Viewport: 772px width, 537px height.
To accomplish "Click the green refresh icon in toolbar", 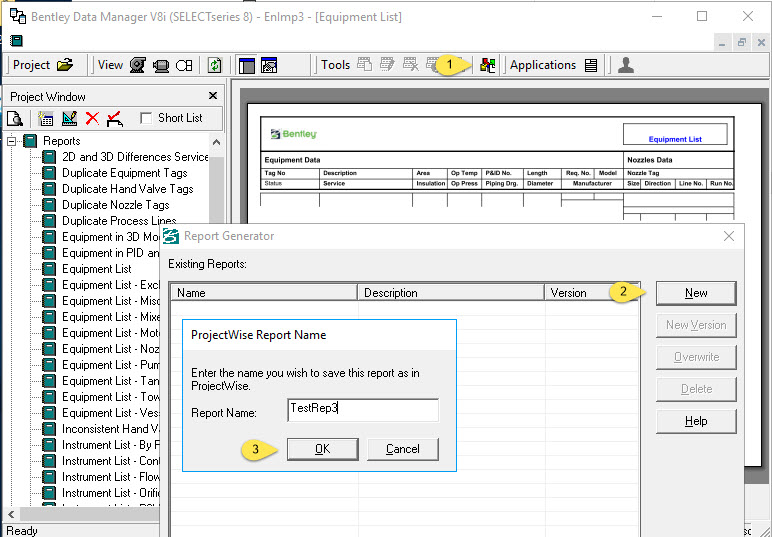I will [x=214, y=65].
